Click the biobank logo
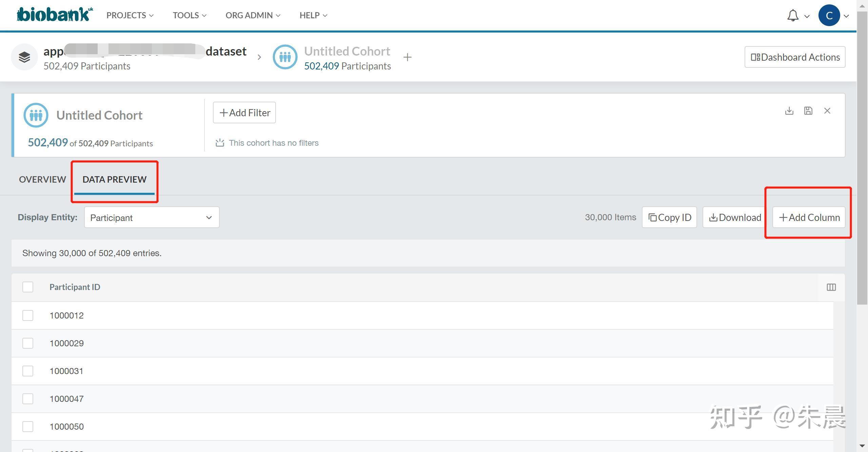868x452 pixels. click(54, 15)
